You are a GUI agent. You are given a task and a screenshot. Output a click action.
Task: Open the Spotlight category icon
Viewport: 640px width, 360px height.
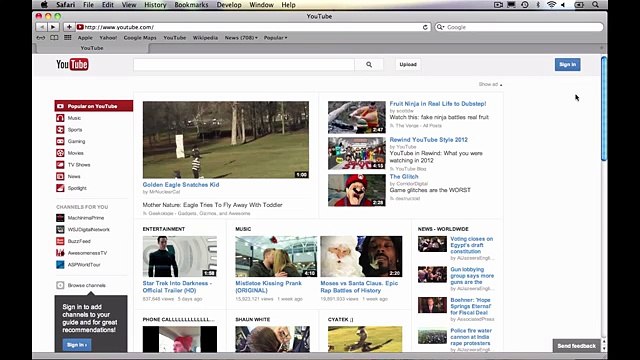pyautogui.click(x=60, y=188)
